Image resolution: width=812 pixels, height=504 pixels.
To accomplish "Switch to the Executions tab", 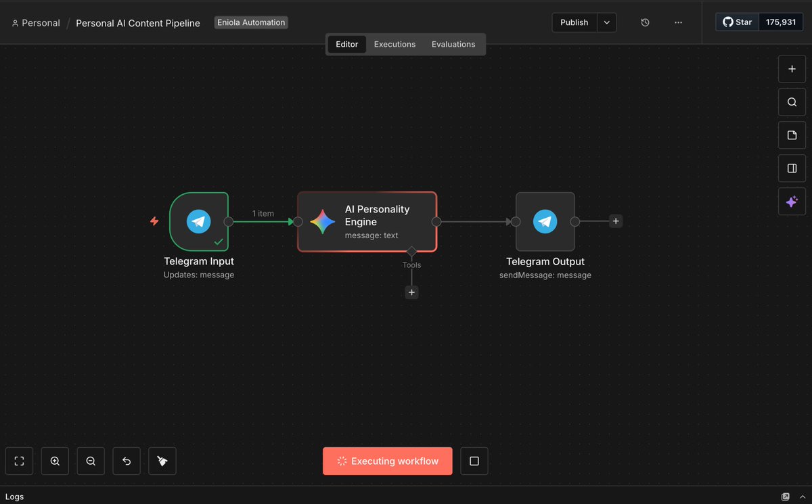I will 394,44.
